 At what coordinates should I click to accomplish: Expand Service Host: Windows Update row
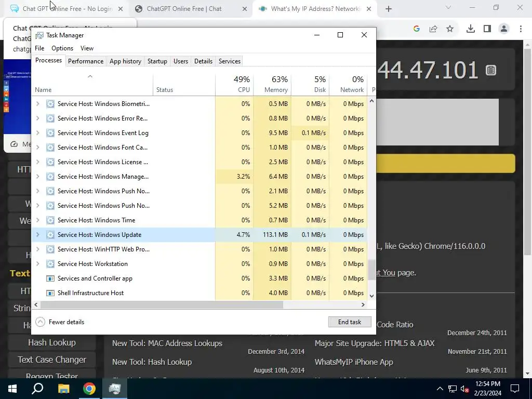[x=37, y=235]
